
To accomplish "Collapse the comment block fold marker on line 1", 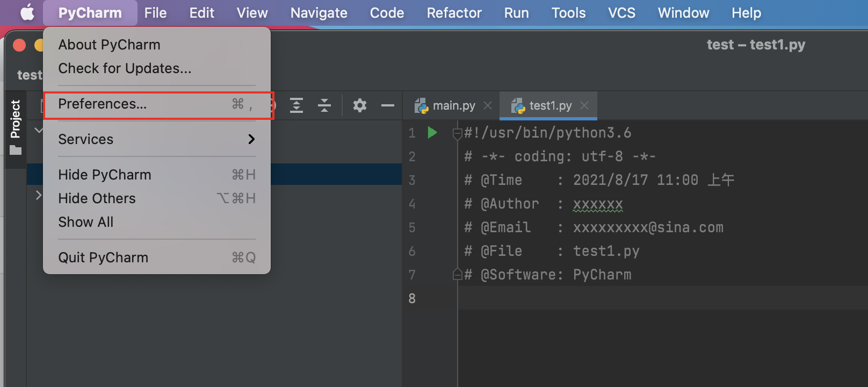I will 458,133.
